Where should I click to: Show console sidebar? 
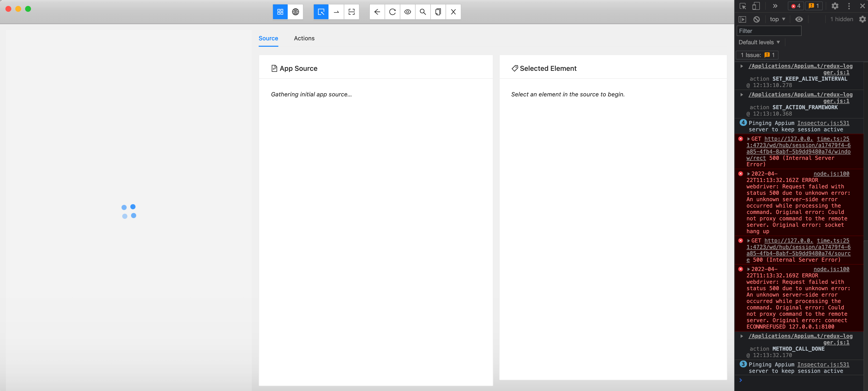pos(742,20)
